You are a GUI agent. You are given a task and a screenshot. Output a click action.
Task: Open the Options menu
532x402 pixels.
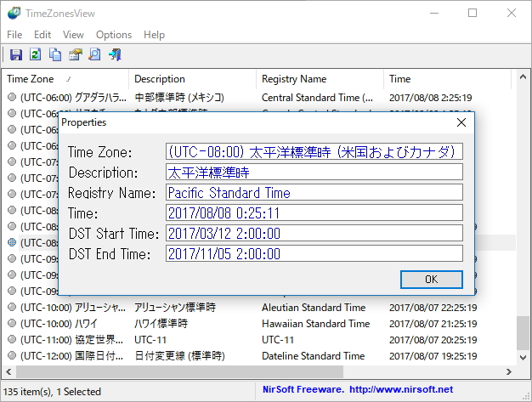click(x=114, y=35)
